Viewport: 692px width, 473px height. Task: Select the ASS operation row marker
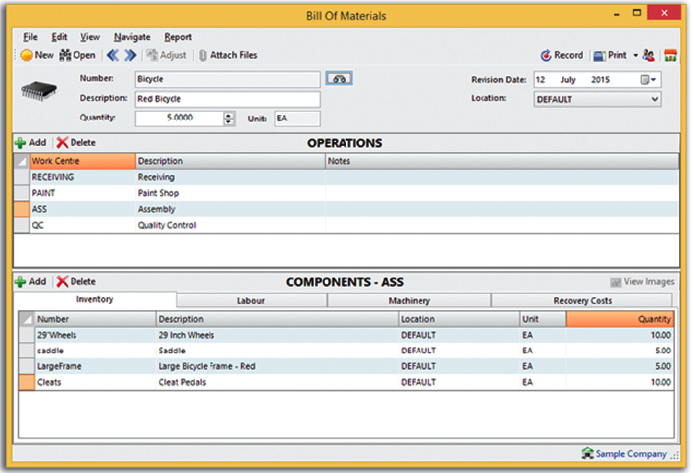coord(22,209)
